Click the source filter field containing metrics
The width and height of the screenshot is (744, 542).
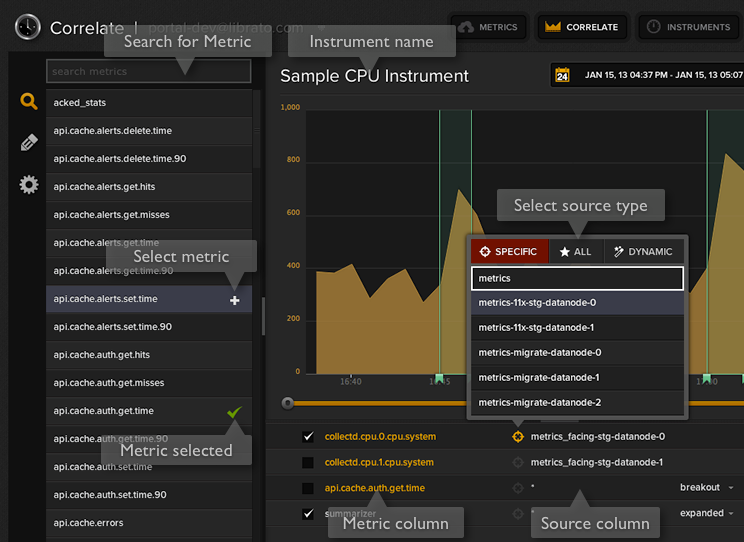577,278
